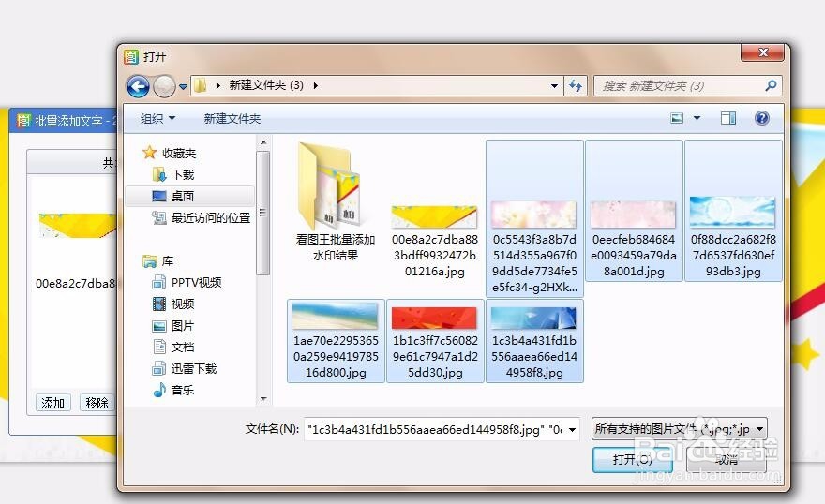Viewport: 825px width, 504px height.
Task: Select the blue sky thumbnail 0f88dcc2a682f8...jpg
Action: click(733, 210)
